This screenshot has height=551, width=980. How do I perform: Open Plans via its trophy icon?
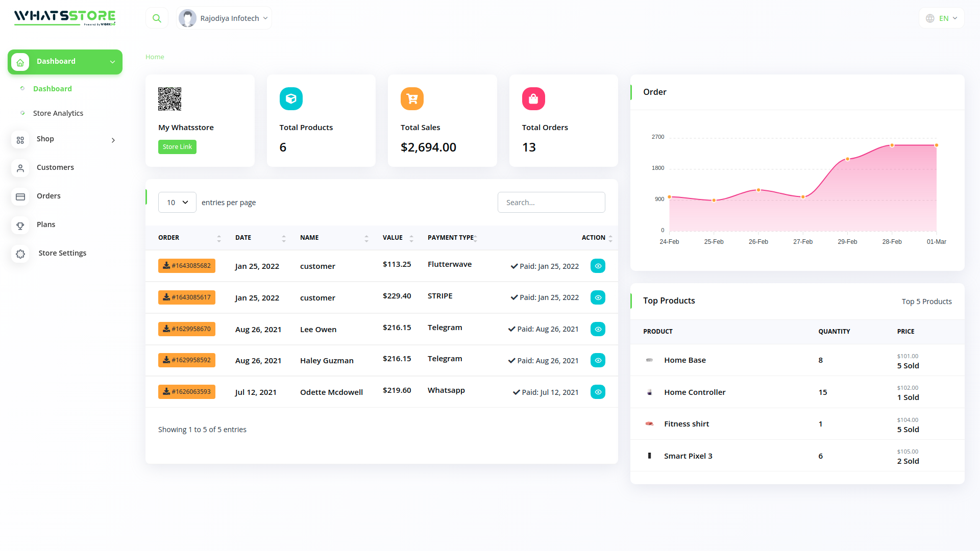pyautogui.click(x=20, y=225)
